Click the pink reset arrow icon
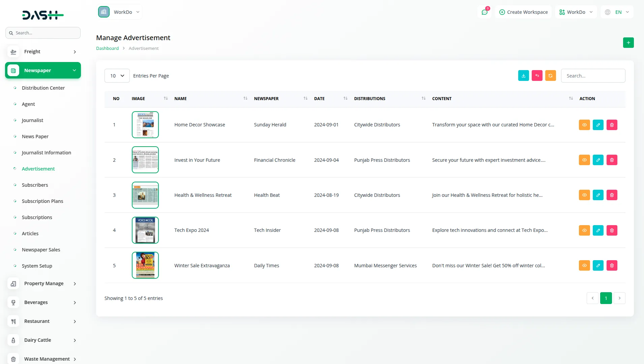The height and width of the screenshot is (364, 644). pyautogui.click(x=537, y=76)
